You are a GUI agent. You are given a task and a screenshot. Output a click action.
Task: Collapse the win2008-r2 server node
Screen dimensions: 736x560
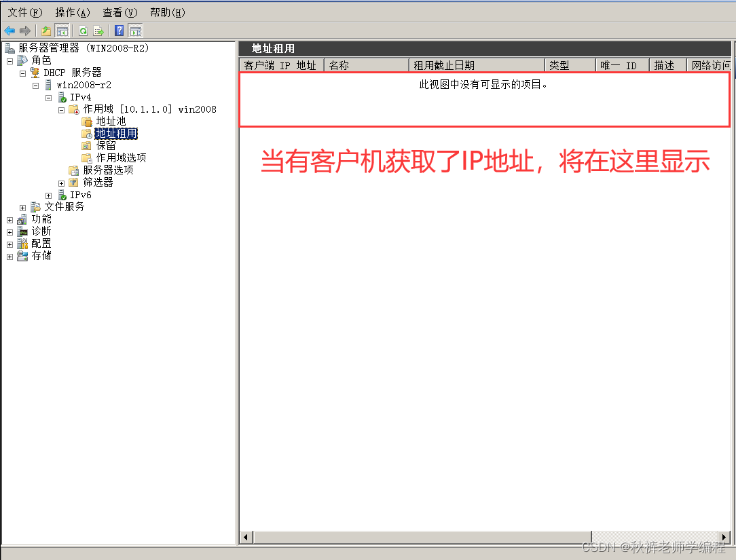(36, 86)
